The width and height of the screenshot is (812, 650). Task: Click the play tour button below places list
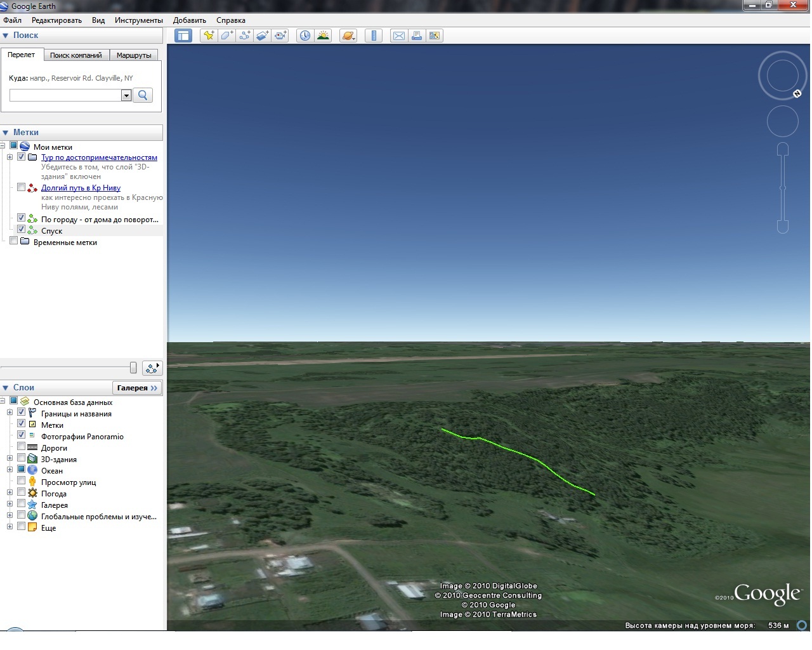[x=152, y=368]
